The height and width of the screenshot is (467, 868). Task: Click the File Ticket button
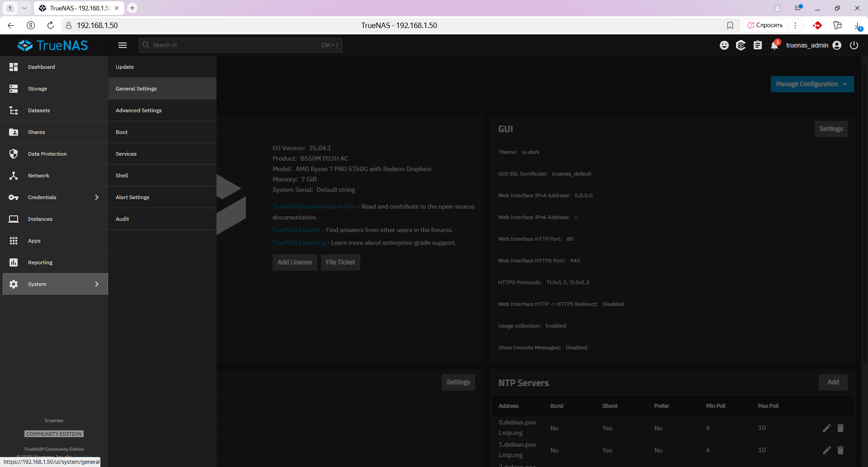click(x=340, y=262)
